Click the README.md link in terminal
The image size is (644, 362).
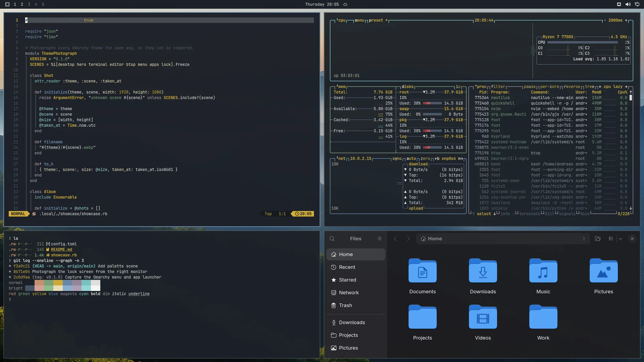(61, 250)
